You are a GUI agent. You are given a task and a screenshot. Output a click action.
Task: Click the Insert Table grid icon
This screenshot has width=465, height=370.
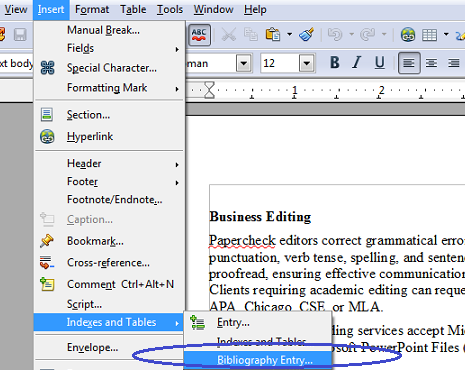[429, 35]
